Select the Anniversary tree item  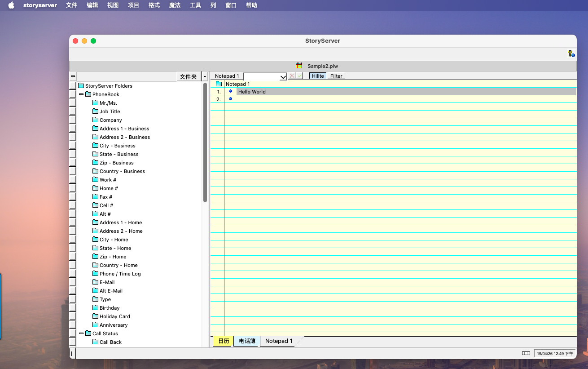pyautogui.click(x=114, y=325)
